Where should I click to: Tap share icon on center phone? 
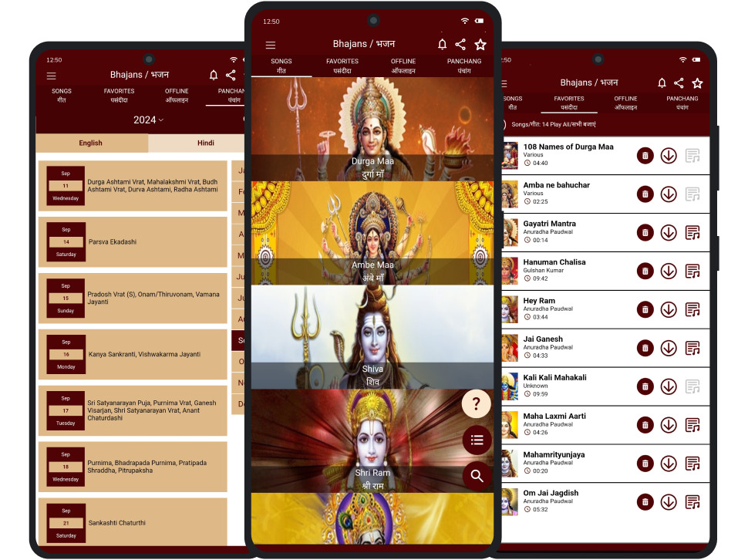click(460, 45)
